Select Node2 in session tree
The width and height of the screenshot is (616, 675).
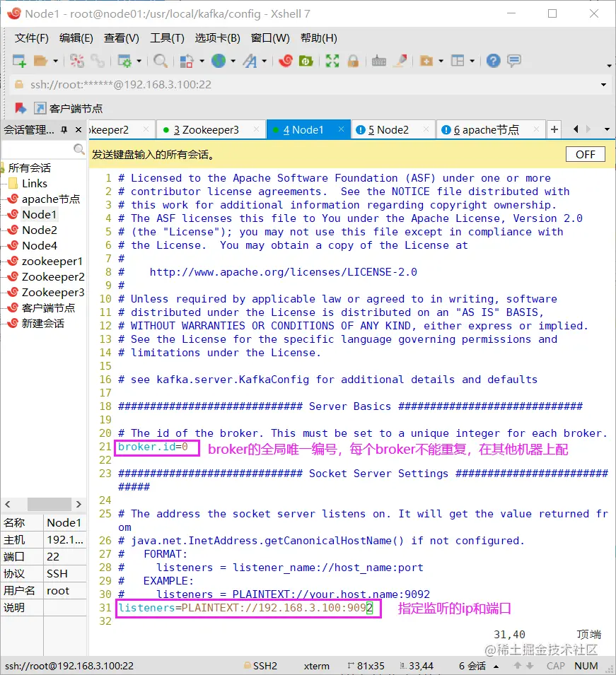pos(39,230)
